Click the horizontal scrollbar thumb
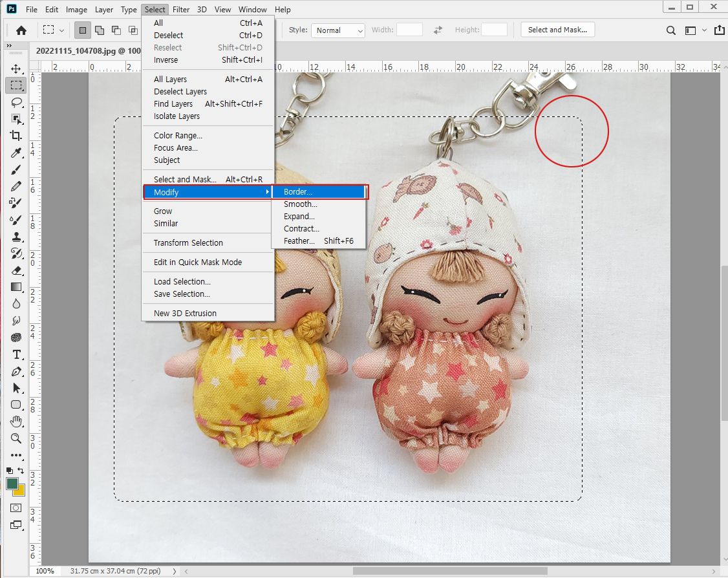This screenshot has width=728, height=578. coord(450,571)
